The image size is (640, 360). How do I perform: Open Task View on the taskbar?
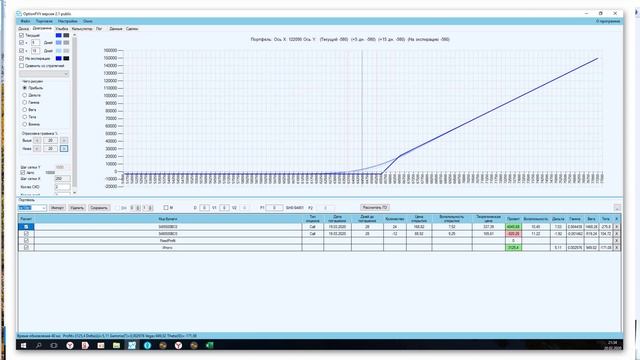(x=54, y=345)
